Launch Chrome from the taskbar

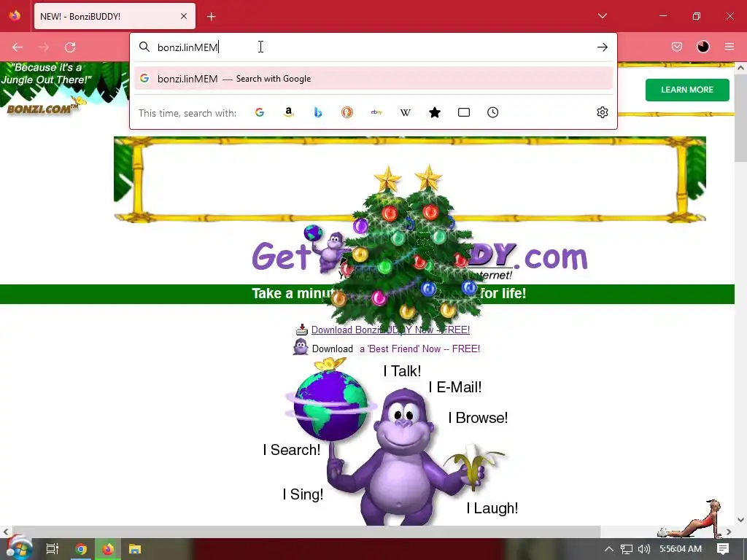[x=81, y=549]
